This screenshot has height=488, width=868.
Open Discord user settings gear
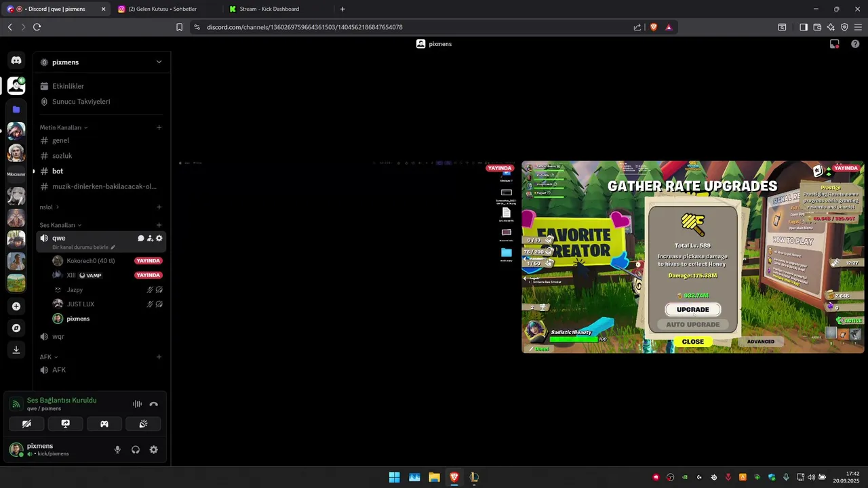[x=154, y=449]
